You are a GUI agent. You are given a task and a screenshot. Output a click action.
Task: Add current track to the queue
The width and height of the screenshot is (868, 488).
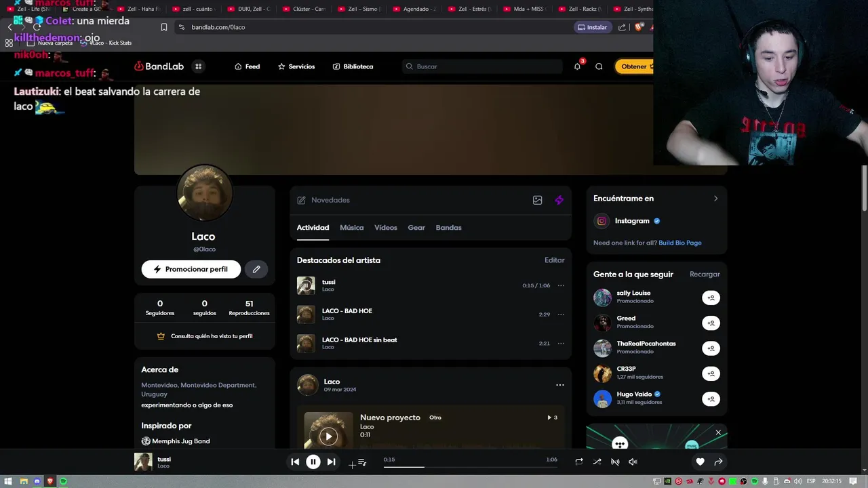pyautogui.click(x=362, y=462)
